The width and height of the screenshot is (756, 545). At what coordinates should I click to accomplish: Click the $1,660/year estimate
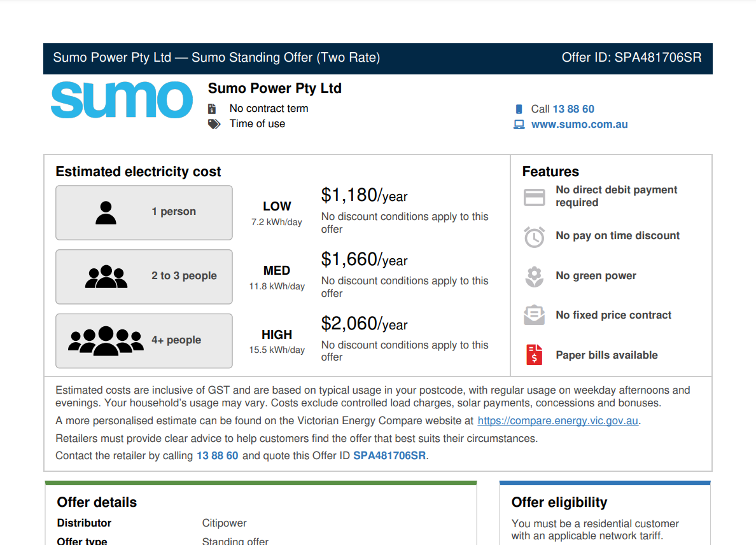pyautogui.click(x=365, y=259)
